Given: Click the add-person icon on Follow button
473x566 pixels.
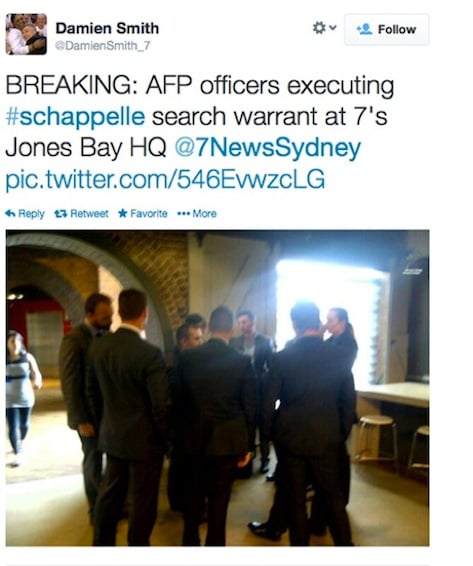Looking at the screenshot, I should click(x=364, y=29).
